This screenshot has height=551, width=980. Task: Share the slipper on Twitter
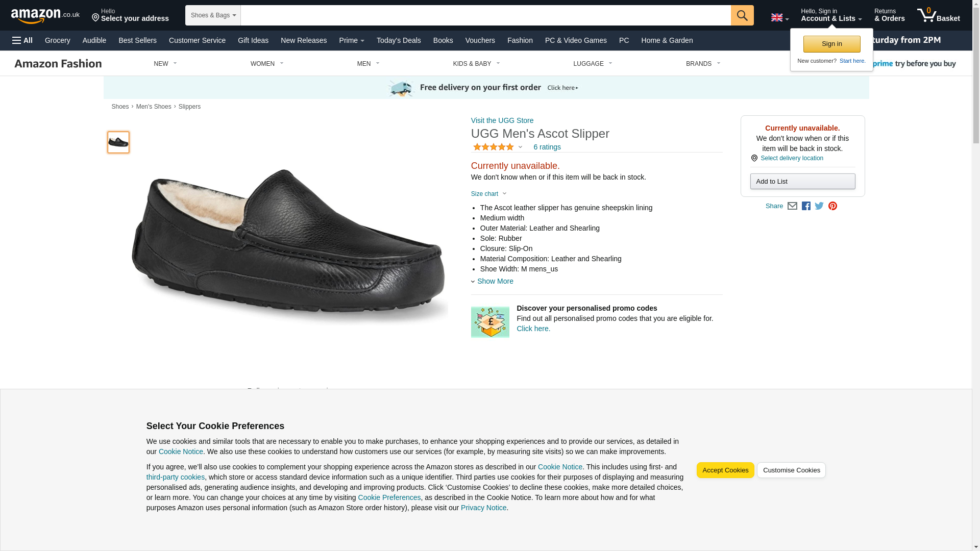[819, 206]
